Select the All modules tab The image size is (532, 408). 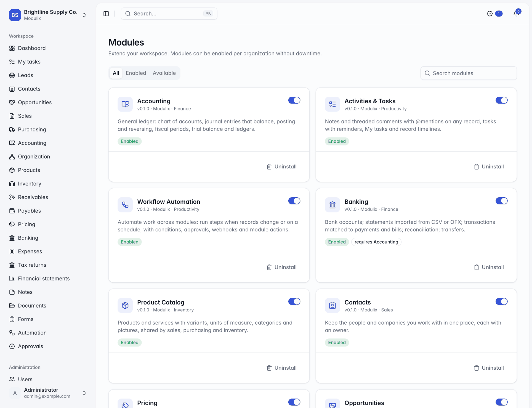tap(116, 73)
